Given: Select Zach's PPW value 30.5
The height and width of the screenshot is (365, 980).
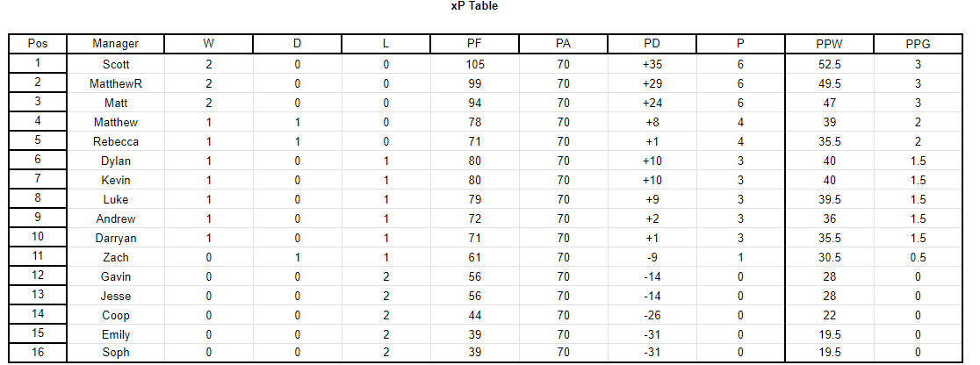Looking at the screenshot, I should click(x=829, y=257).
